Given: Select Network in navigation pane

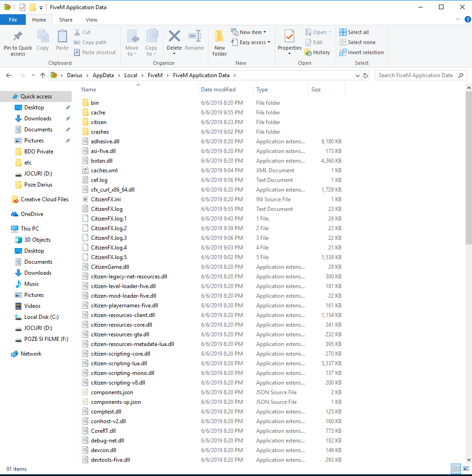Looking at the screenshot, I should click(26, 354).
